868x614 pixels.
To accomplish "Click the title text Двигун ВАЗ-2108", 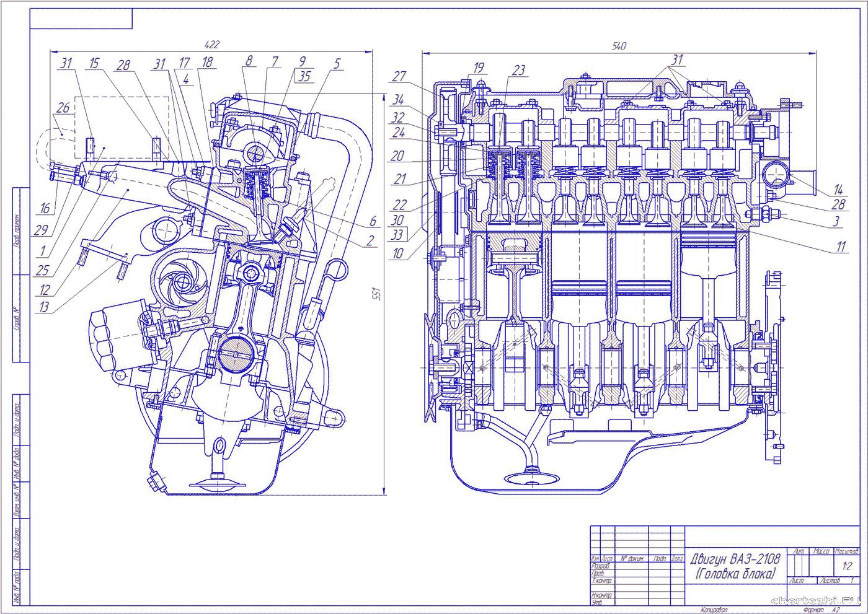I will click(x=735, y=559).
